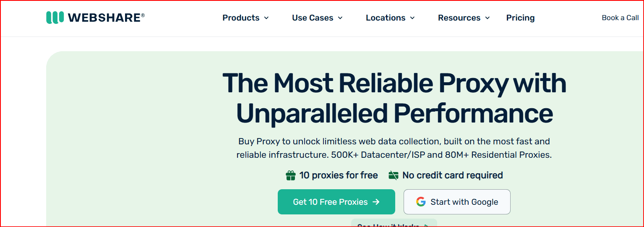Expand the Products chevron arrow
The width and height of the screenshot is (644, 227).
pyautogui.click(x=266, y=18)
